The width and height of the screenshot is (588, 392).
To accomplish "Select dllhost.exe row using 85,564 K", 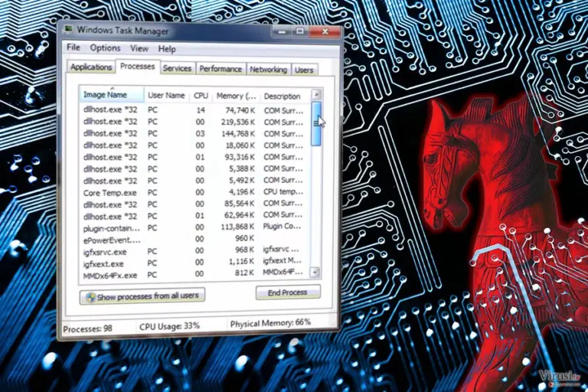I will click(x=194, y=204).
